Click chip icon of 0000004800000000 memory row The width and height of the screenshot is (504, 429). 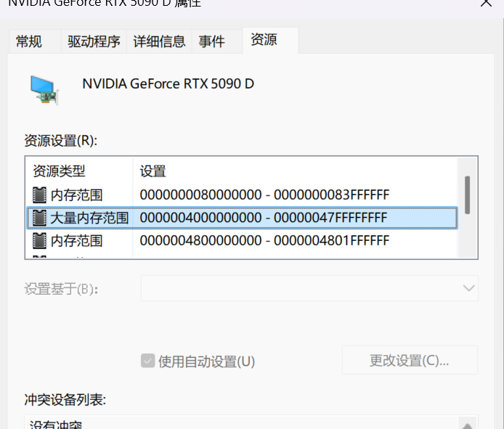[x=39, y=241]
